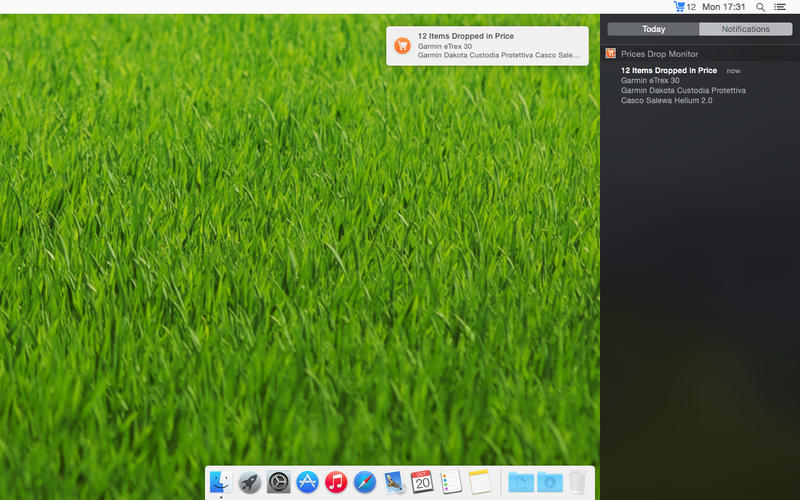Image resolution: width=800 pixels, height=500 pixels.
Task: Open Spotlight search magnifier in menu bar
Action: (760, 7)
